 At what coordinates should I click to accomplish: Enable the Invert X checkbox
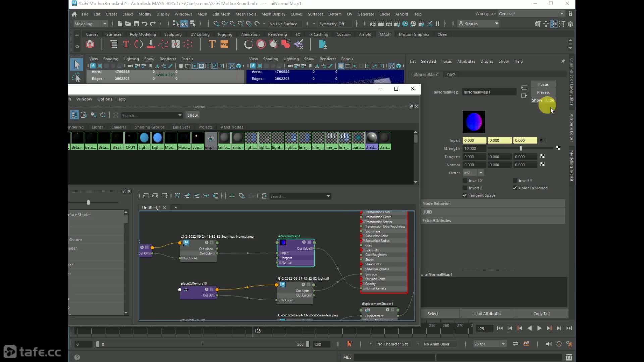465,181
